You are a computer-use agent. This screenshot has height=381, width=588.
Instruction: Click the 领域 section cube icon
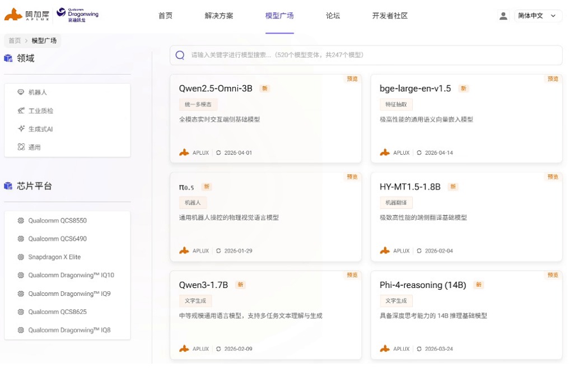(8, 58)
